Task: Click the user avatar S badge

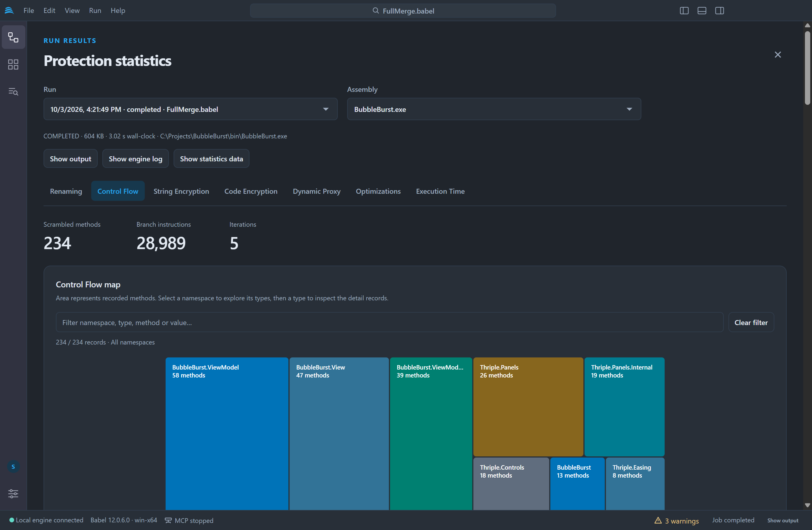Action: tap(13, 466)
